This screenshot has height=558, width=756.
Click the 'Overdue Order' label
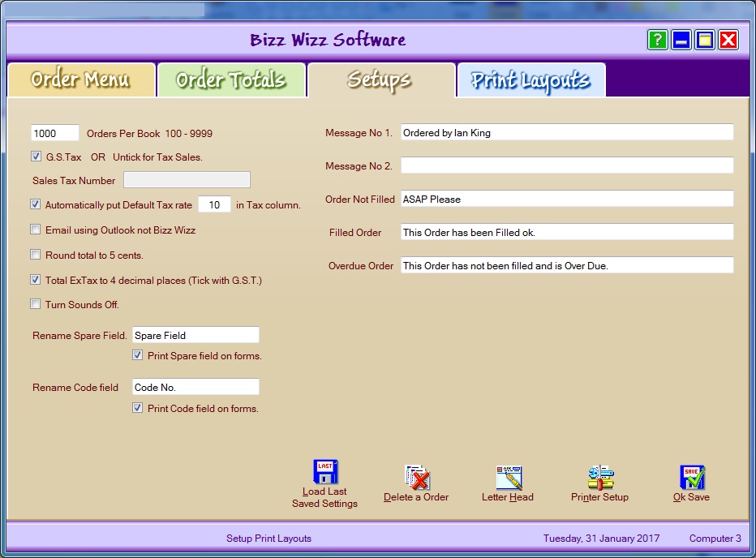click(361, 266)
